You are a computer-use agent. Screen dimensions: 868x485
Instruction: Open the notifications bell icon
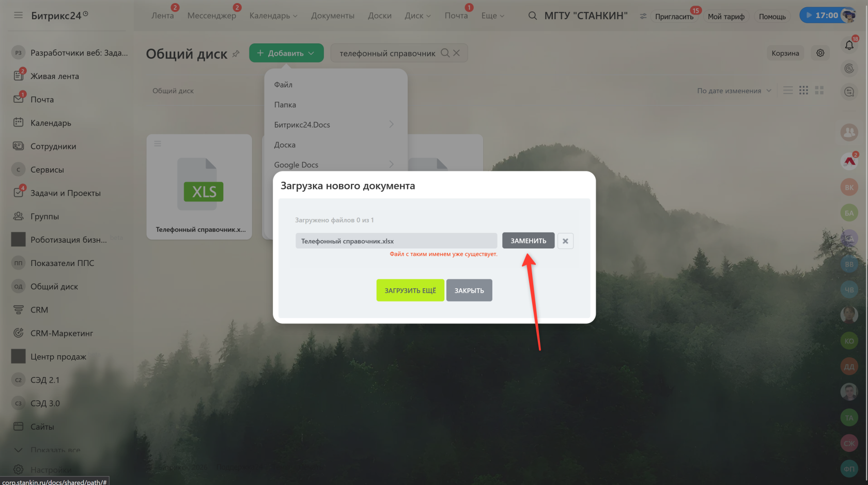[849, 45]
